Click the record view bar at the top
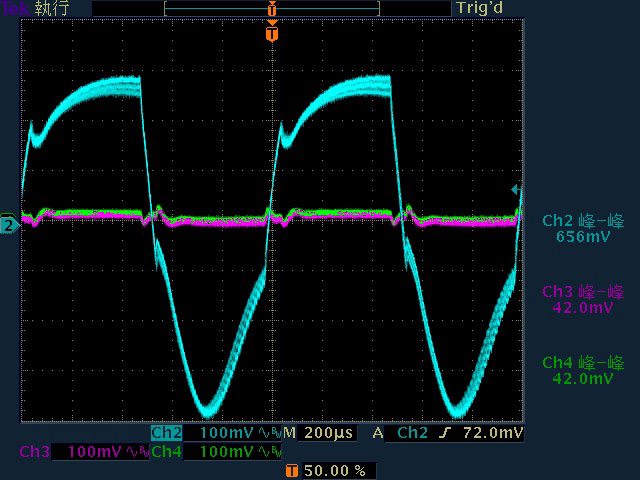 pos(272,8)
